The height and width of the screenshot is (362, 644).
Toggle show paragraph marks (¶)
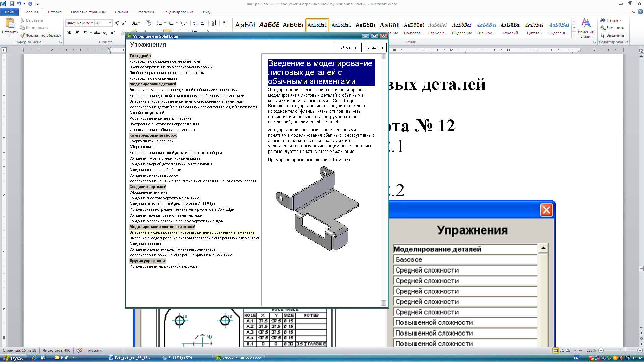pyautogui.click(x=225, y=23)
